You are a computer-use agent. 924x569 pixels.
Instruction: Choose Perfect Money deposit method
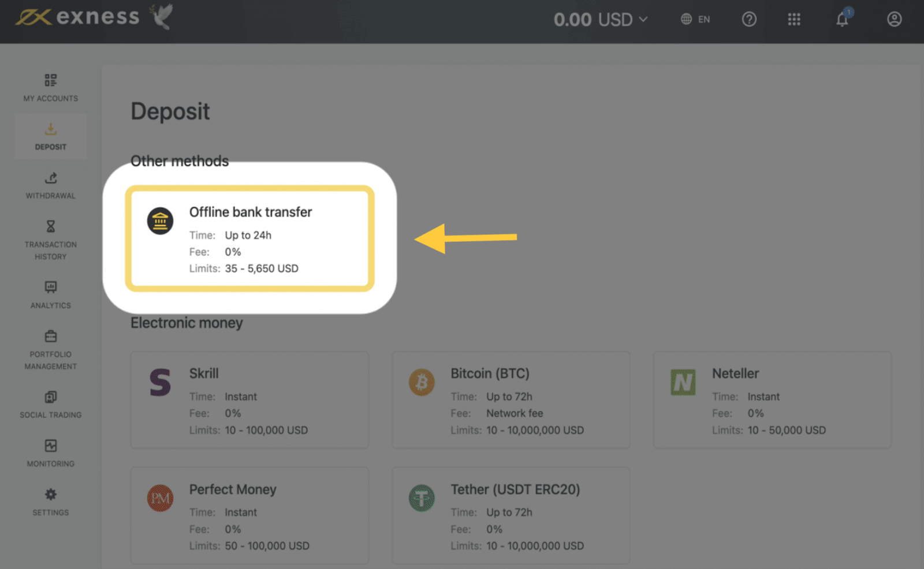click(x=249, y=515)
